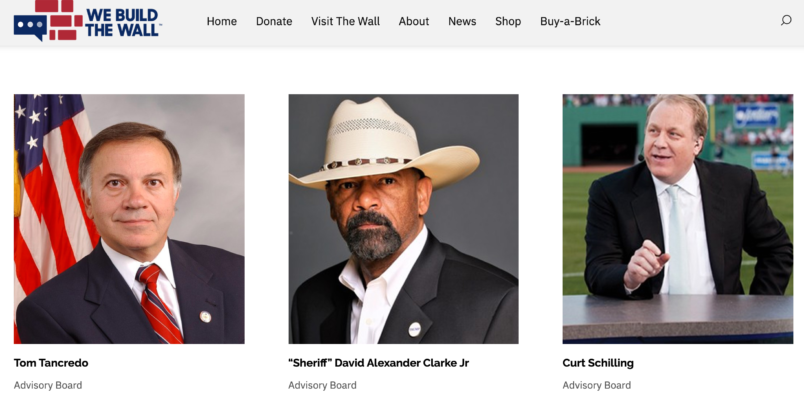Open the Donate page
804x405 pixels.
274,22
